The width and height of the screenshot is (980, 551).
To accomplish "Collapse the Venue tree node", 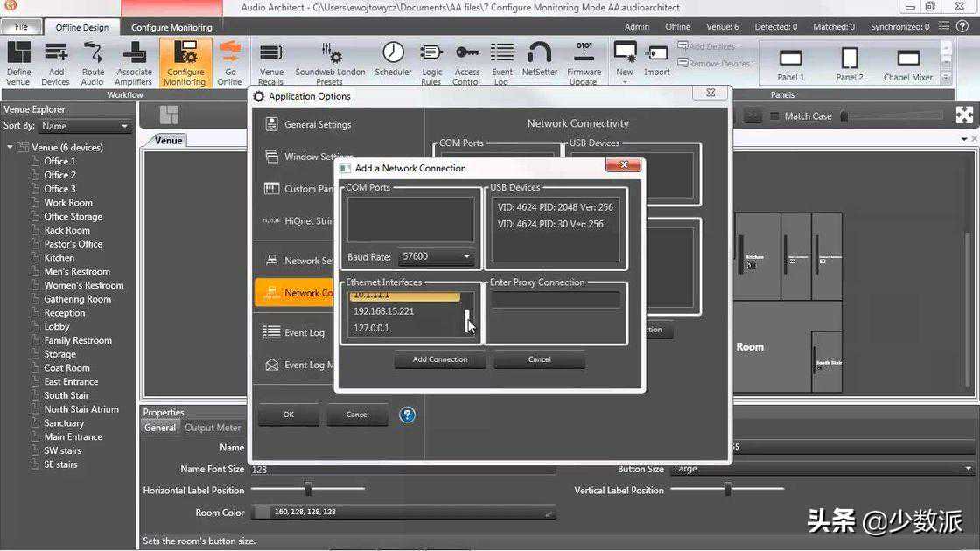I will (x=10, y=148).
